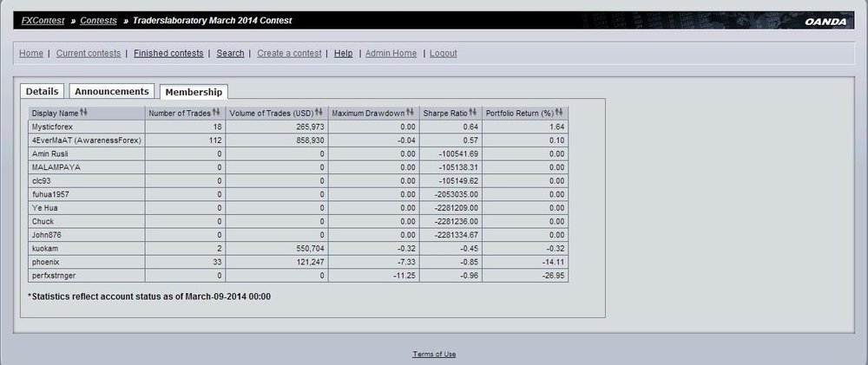The width and height of the screenshot is (868, 365).
Task: Select the Membership tab
Action: click(194, 92)
